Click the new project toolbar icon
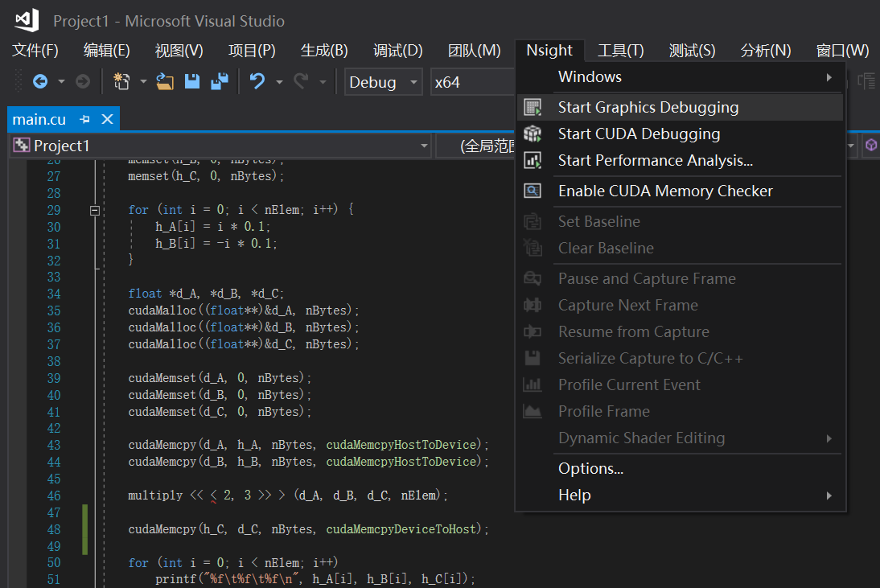 tap(121, 82)
